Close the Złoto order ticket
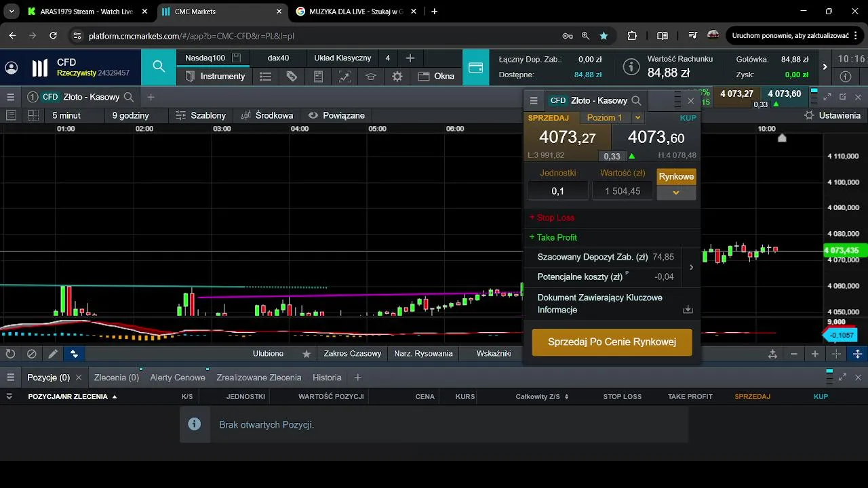The image size is (868, 488). (691, 100)
